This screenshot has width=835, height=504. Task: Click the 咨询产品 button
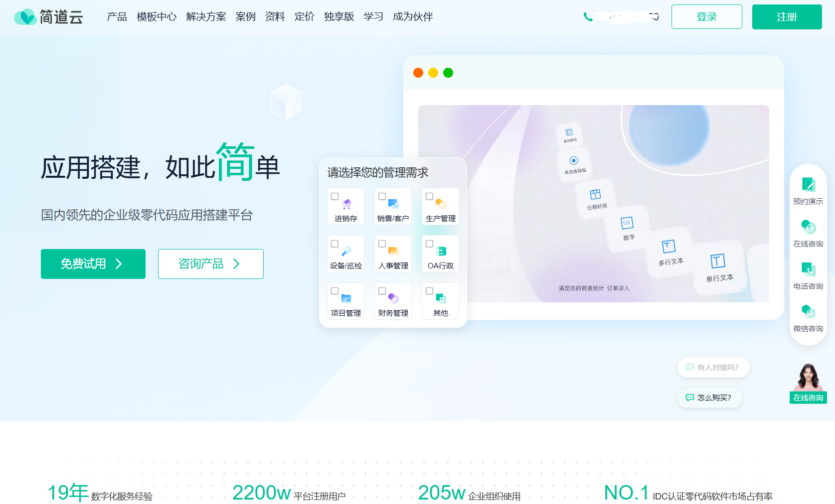coord(211,264)
